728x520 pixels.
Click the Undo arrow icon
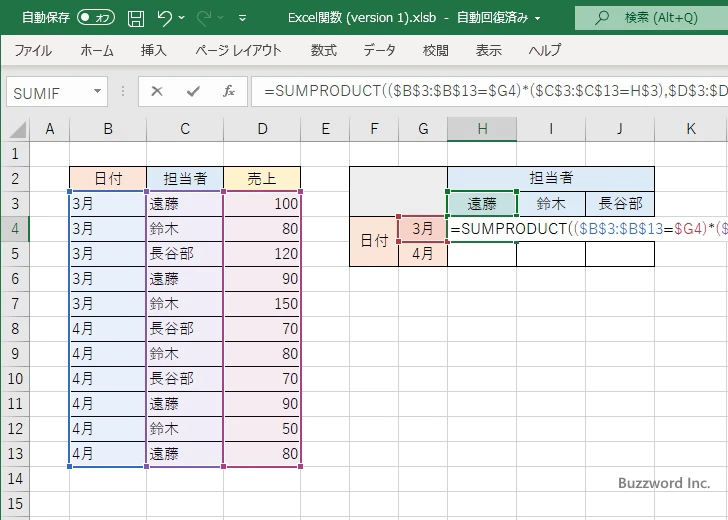click(165, 18)
